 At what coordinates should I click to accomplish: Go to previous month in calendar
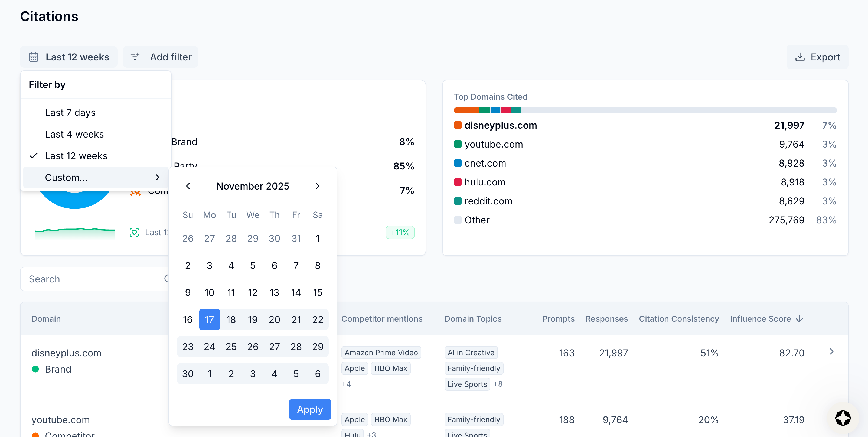tap(188, 186)
